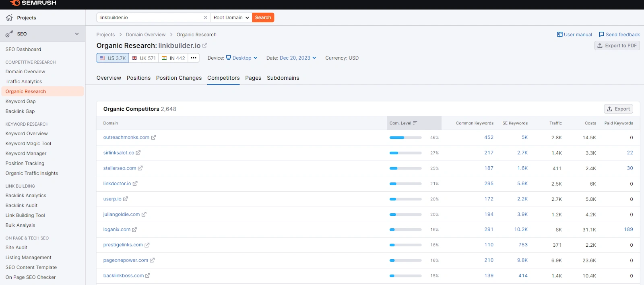
Task: View the Subdomains tab
Action: 283,78
